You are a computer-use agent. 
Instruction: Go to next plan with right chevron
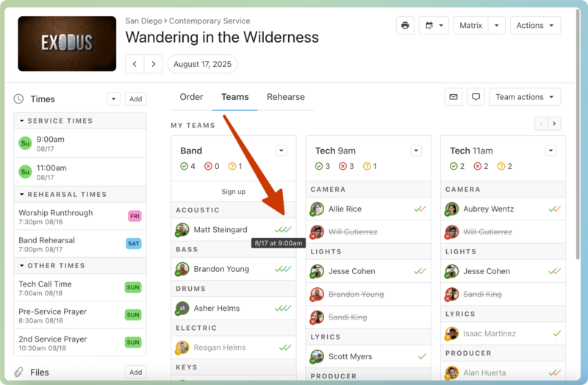pyautogui.click(x=153, y=64)
